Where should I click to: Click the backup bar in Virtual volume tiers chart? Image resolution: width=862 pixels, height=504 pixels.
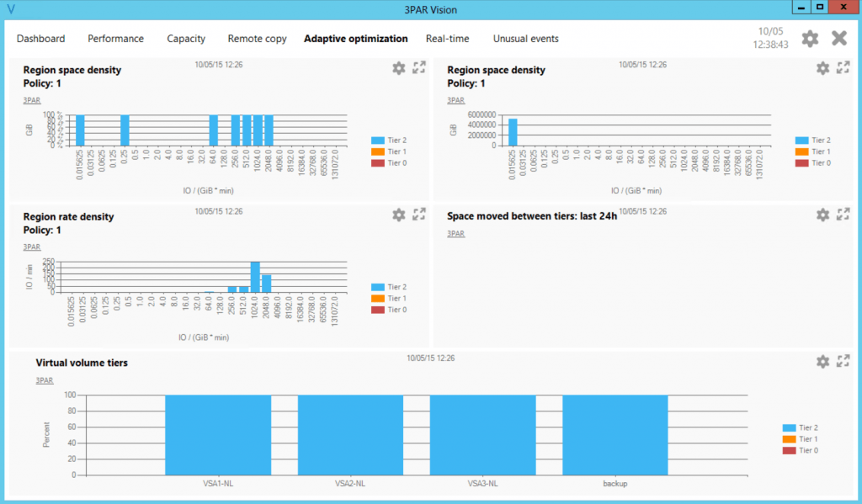coord(615,435)
